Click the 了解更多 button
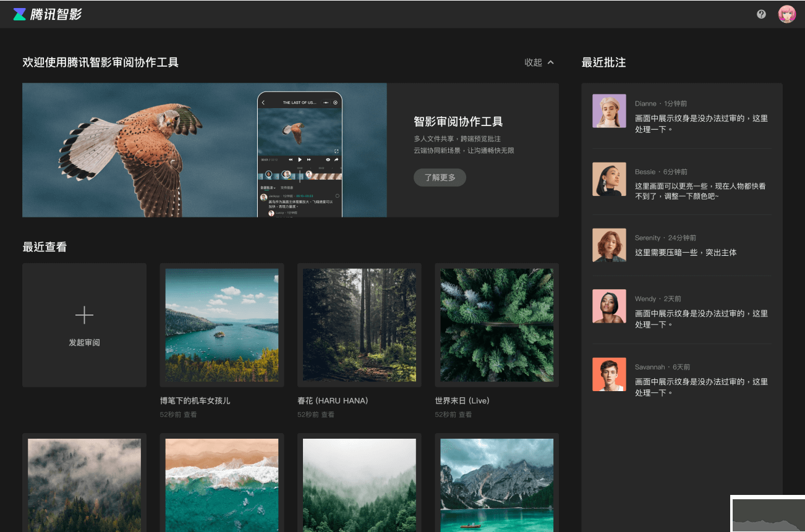This screenshot has height=532, width=805. click(440, 177)
